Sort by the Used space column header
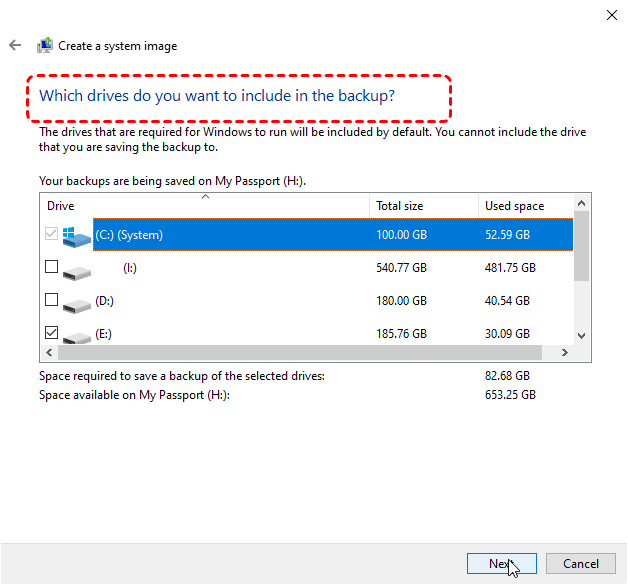Viewport: 628px width, 585px height. click(x=525, y=206)
